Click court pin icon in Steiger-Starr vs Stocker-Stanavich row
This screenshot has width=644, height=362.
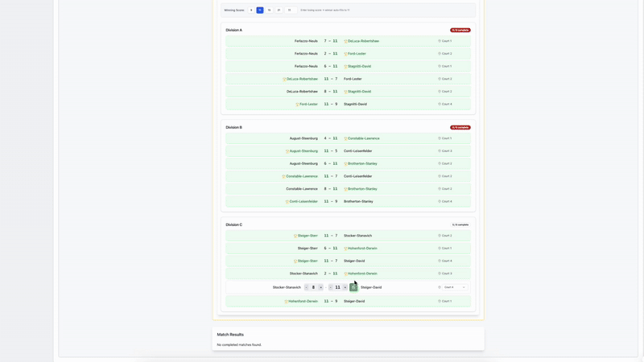[440, 236]
